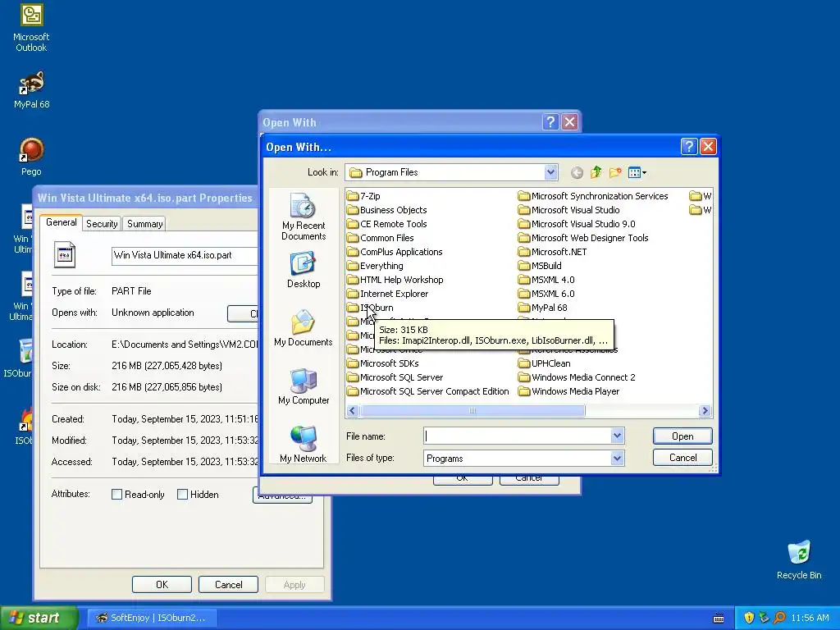Click the magnifier tray icon
The height and width of the screenshot is (630, 840).
click(779, 618)
